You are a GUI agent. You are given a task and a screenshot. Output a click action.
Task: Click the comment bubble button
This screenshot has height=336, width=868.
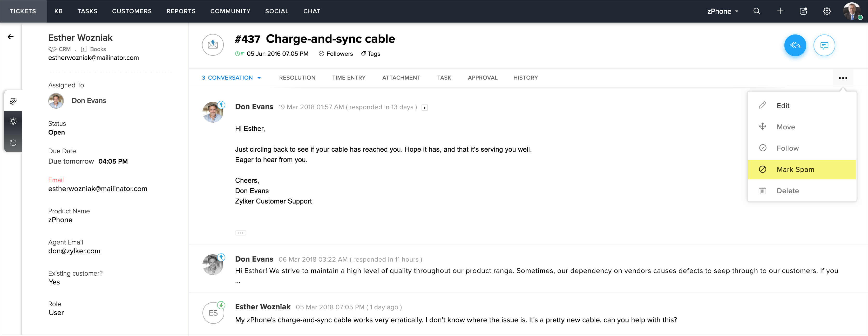pyautogui.click(x=824, y=45)
